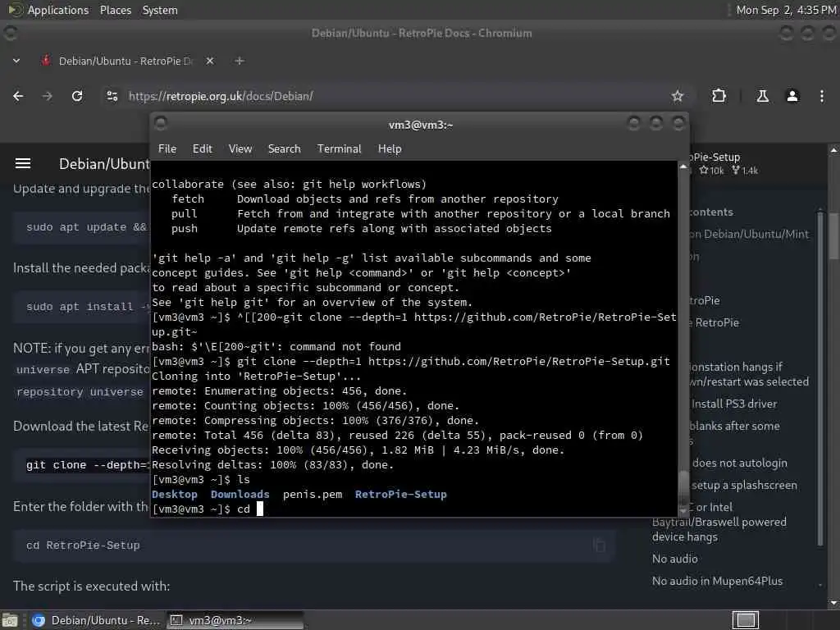Open 'setup a splashscreen' contents link
Image resolution: width=840 pixels, height=630 pixels.
tap(744, 485)
